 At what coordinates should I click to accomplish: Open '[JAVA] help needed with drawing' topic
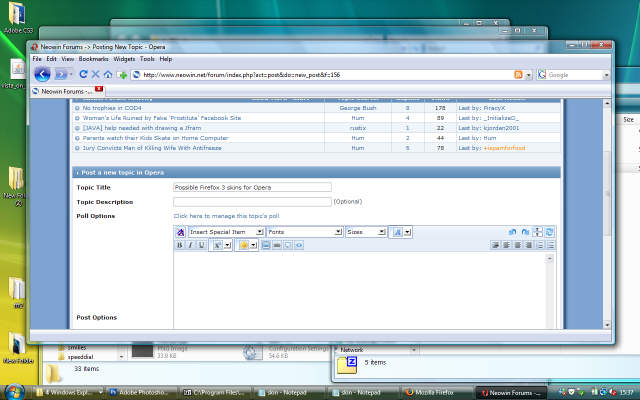(x=142, y=128)
